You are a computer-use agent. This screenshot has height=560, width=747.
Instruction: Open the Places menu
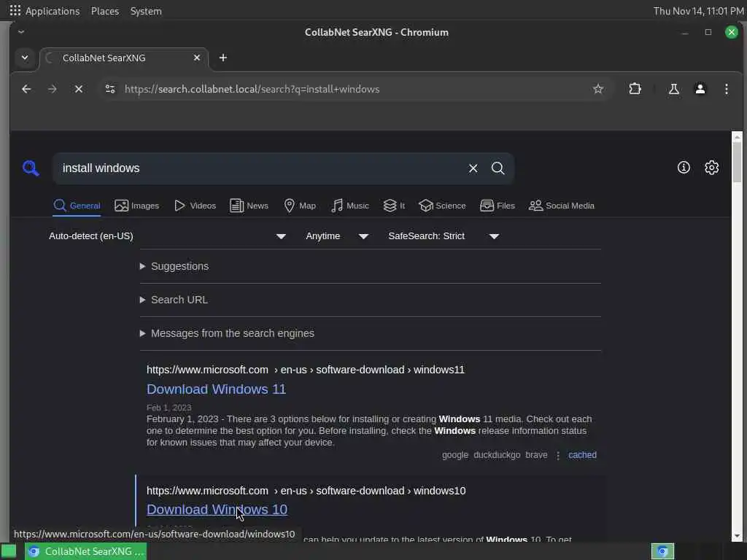point(105,10)
